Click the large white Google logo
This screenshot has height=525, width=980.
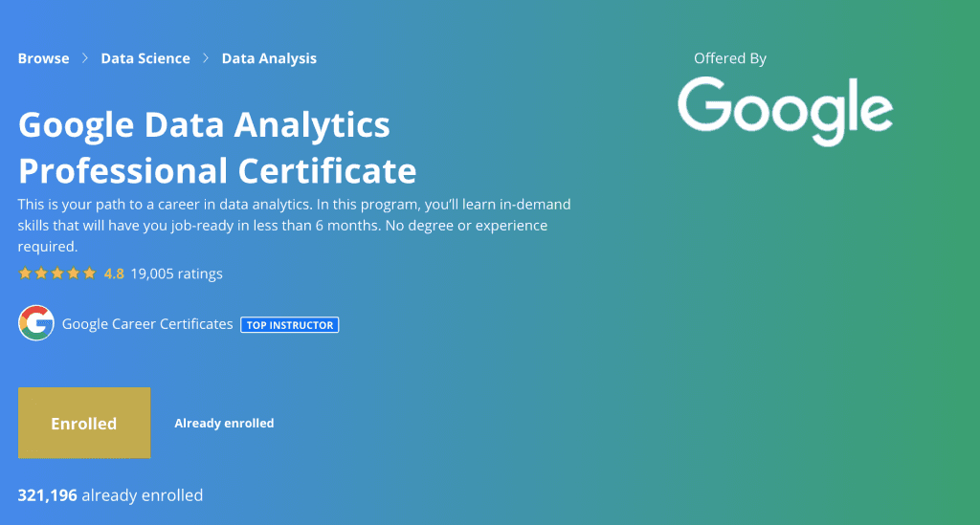[x=785, y=111]
